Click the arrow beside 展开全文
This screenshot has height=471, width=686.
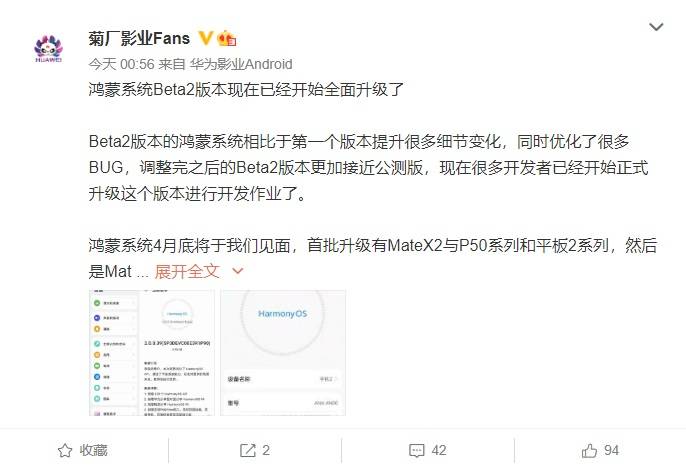click(238, 272)
